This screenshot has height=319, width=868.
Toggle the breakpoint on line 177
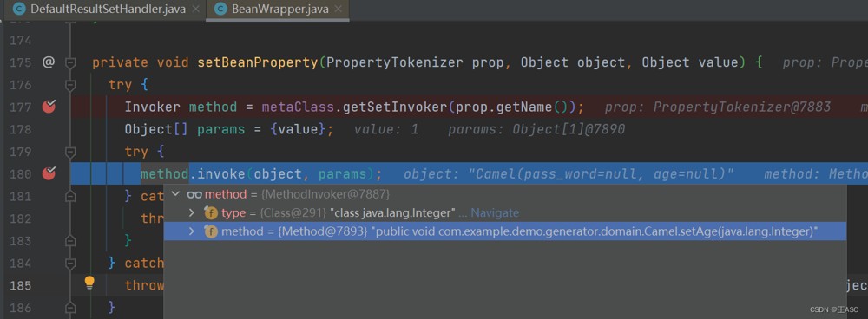tap(49, 106)
